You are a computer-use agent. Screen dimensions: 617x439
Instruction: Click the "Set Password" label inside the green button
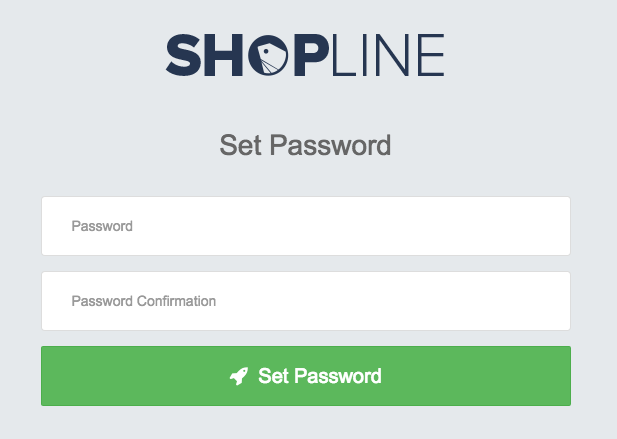click(x=320, y=376)
